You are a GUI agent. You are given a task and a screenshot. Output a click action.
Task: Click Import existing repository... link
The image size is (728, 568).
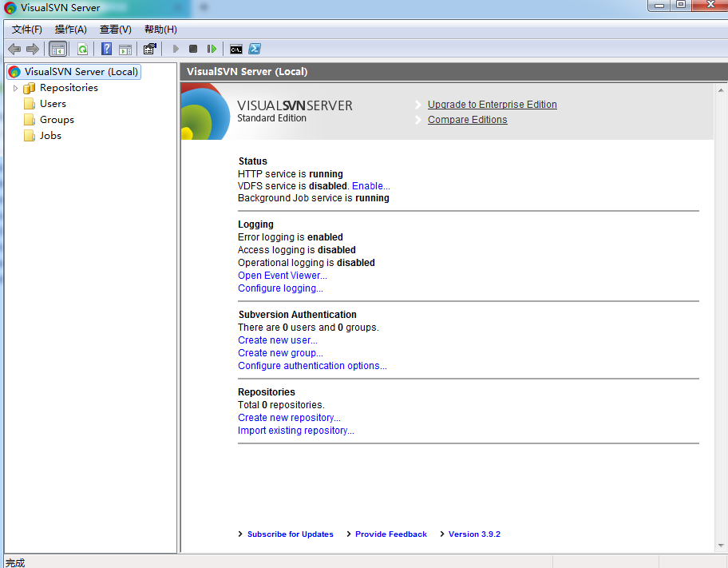click(295, 431)
